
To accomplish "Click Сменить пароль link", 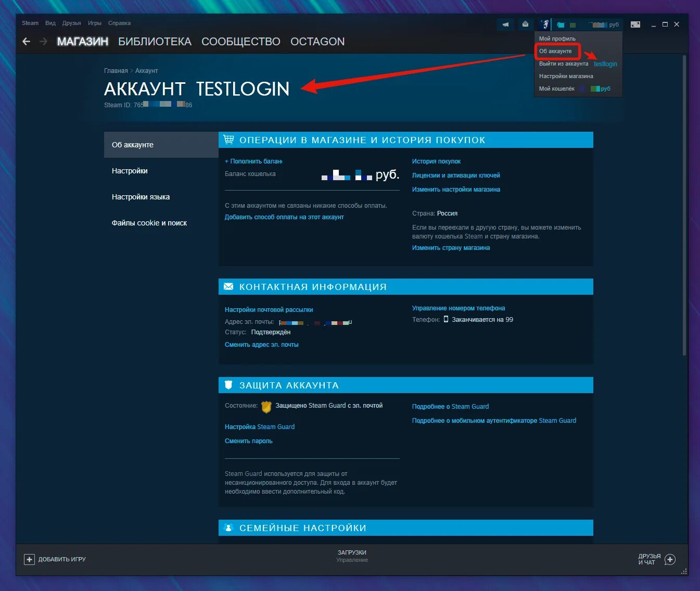I will coord(248,441).
